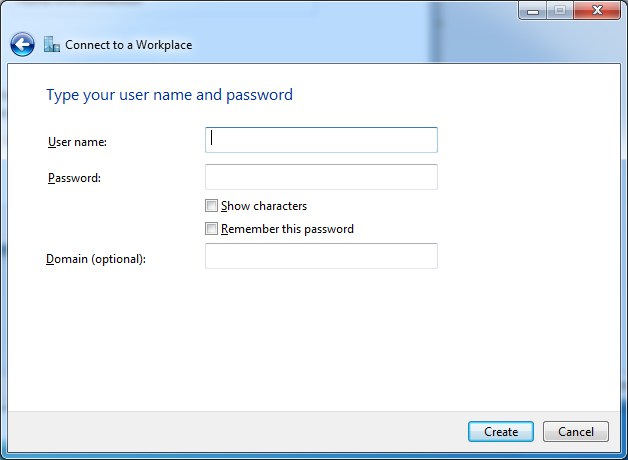Click into the Password field
The width and height of the screenshot is (628, 460).
pos(321,177)
